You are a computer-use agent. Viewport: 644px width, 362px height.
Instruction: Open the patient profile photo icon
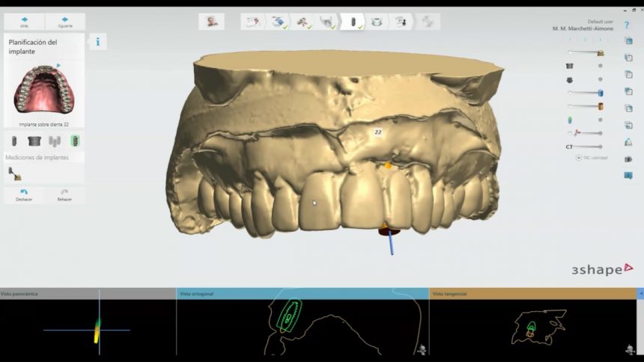pos(211,22)
